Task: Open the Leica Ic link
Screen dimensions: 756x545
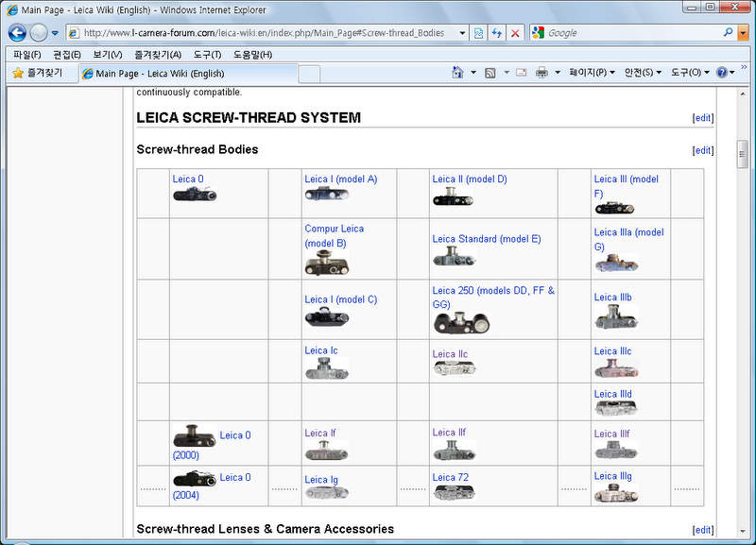Action: click(320, 350)
